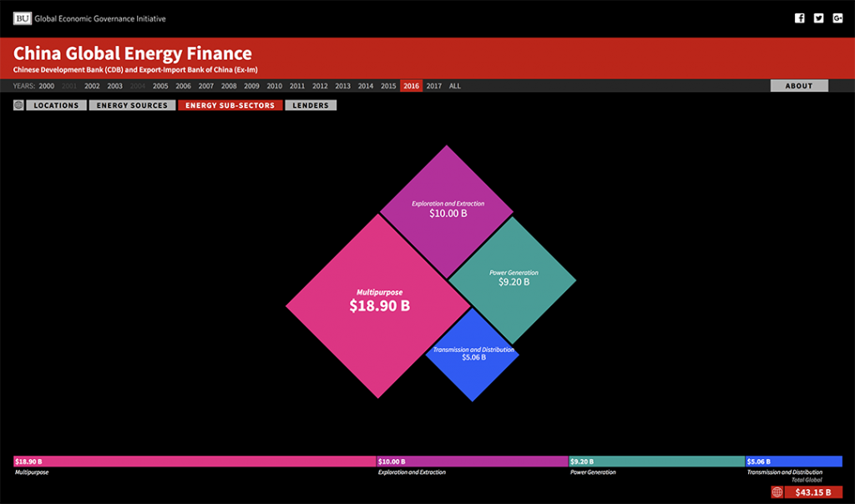Click the Global Economic Governance Initiative title

pyautogui.click(x=100, y=18)
